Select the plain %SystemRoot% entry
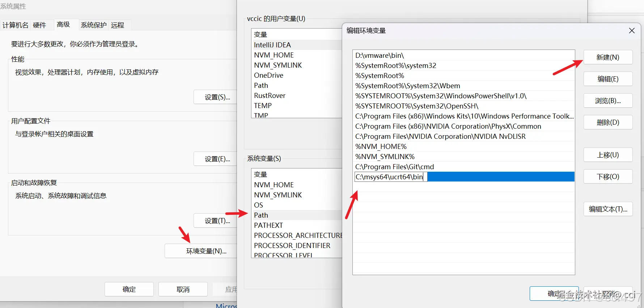Image resolution: width=644 pixels, height=308 pixels. 463,76
